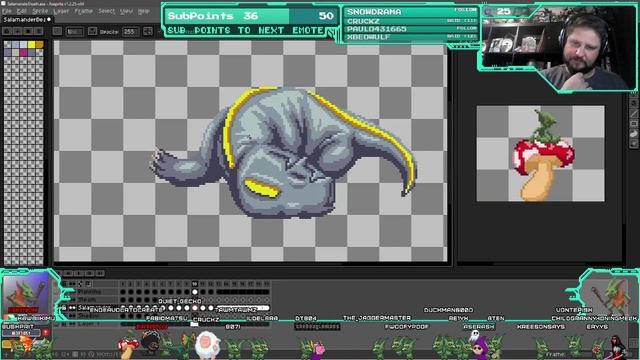
Task: Open the Help menu
Action: coord(143,11)
